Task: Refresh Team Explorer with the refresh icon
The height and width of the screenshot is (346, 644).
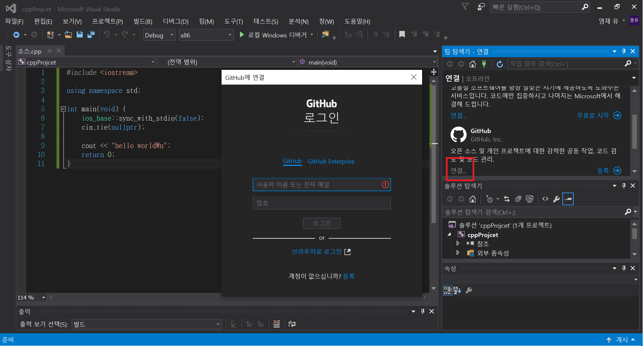Action: pos(500,64)
